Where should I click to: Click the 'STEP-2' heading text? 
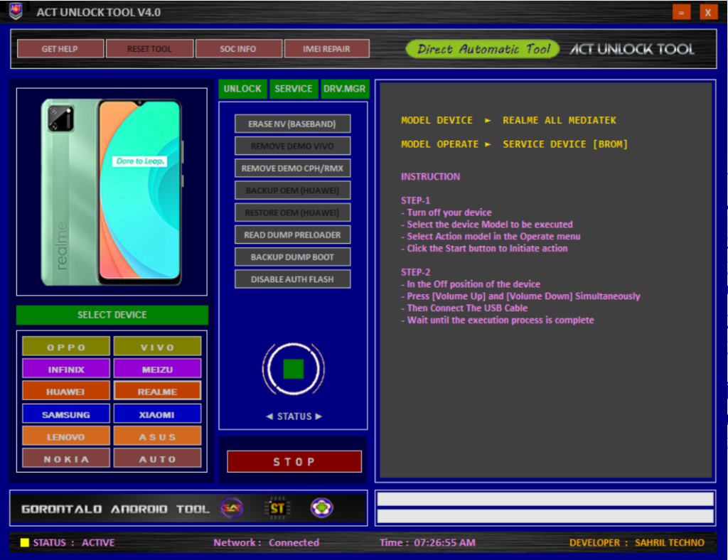point(415,272)
